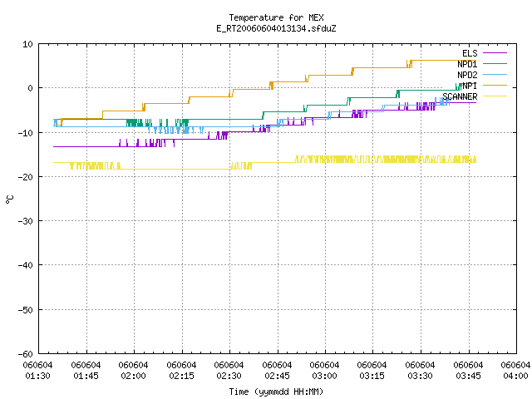532x399 pixels.
Task: Click the x-axis tick label 03:45
Action: 468,376
